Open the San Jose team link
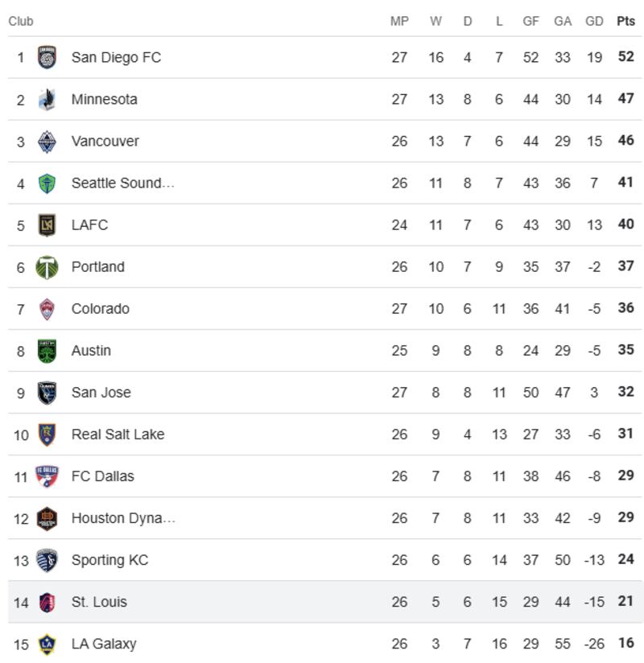Image resolution: width=644 pixels, height=663 pixels. tap(101, 393)
